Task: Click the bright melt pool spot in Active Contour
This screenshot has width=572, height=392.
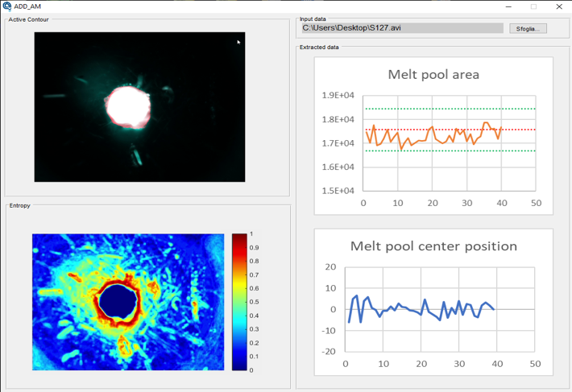Action: click(x=128, y=105)
